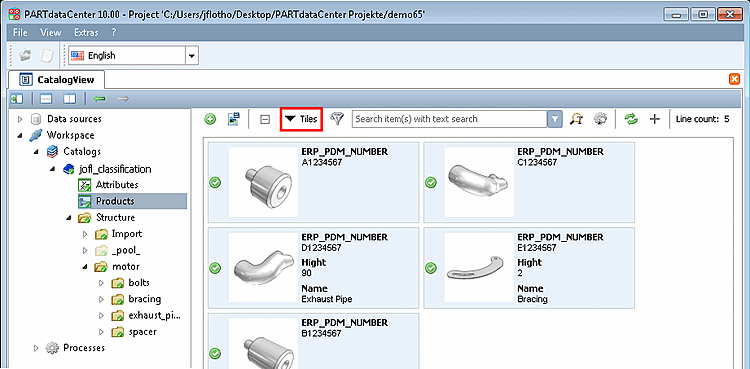Collapse the Catalogs node
The width and height of the screenshot is (750, 369).
tap(36, 152)
